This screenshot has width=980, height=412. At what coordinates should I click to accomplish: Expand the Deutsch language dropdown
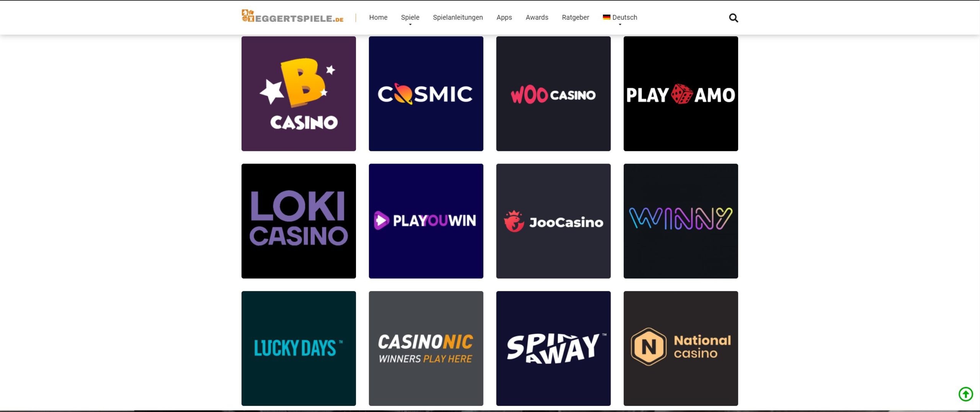click(624, 18)
